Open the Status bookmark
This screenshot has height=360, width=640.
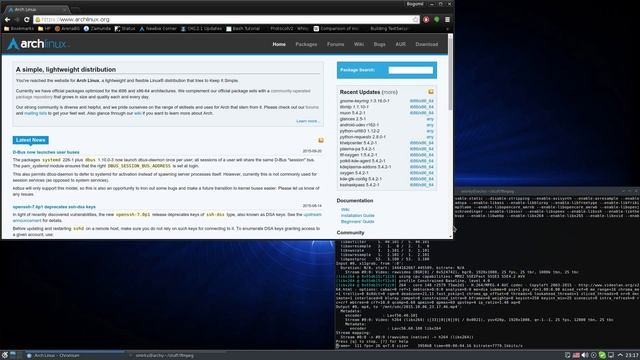[125, 29]
